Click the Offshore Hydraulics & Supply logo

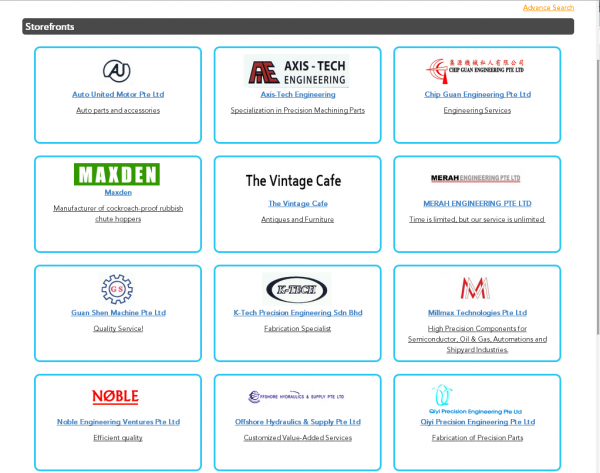297,397
